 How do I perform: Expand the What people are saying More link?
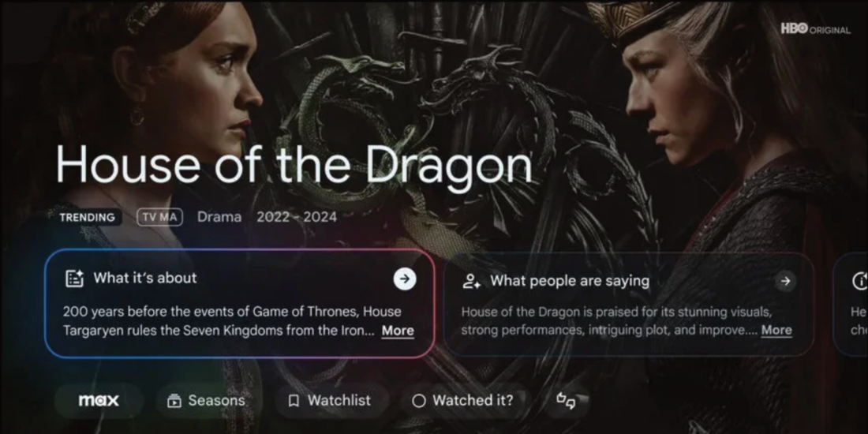click(x=776, y=331)
